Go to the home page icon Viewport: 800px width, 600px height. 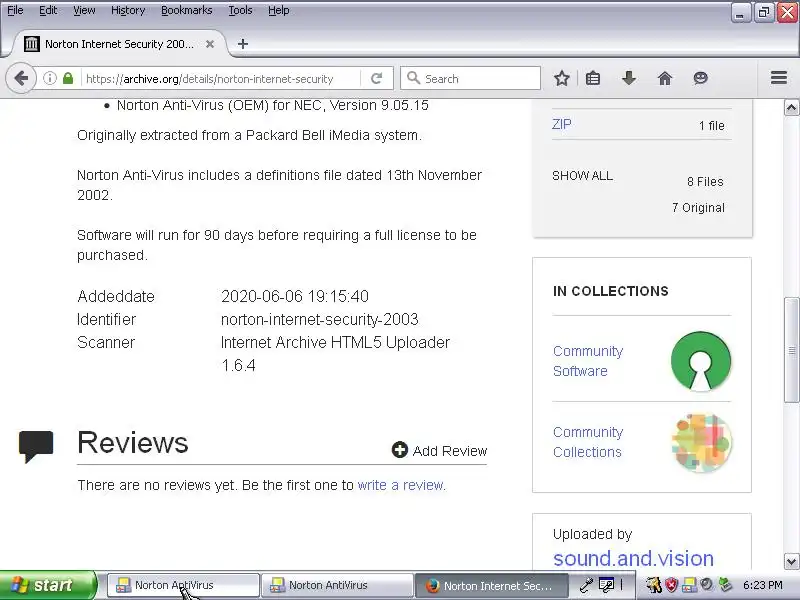click(665, 79)
